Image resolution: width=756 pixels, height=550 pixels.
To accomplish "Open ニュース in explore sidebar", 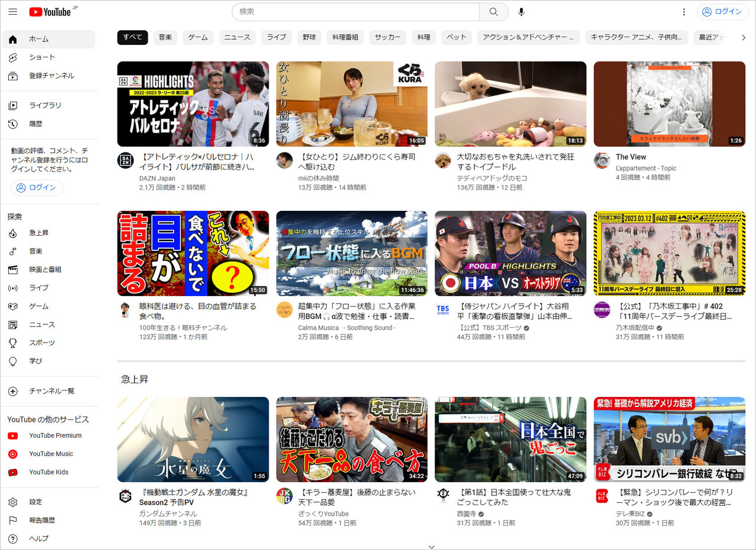I will [48, 324].
